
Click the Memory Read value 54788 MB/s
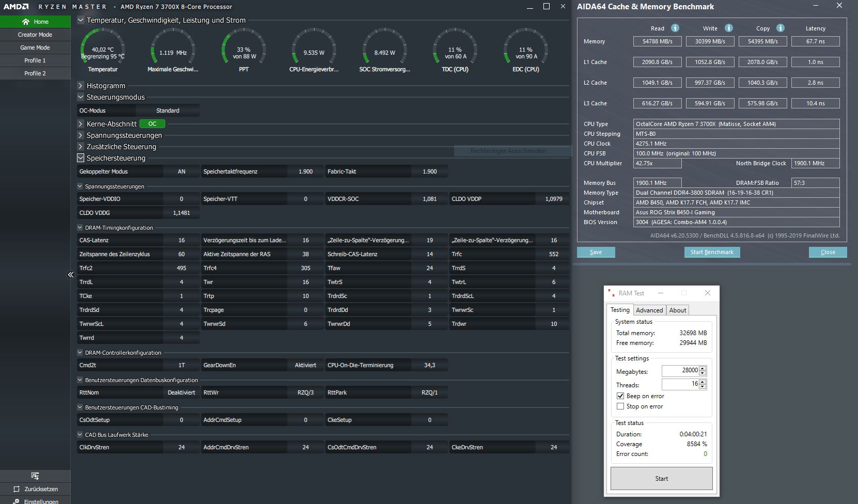[x=657, y=41]
